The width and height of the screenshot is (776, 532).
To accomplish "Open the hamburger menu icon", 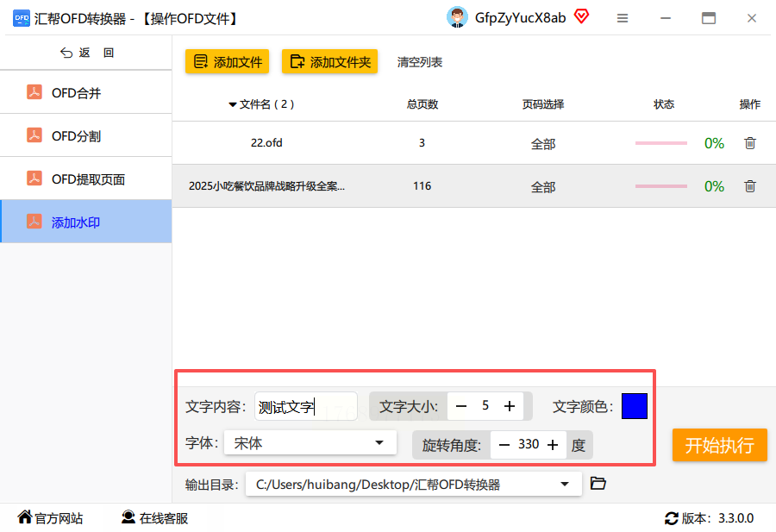I will pos(623,18).
